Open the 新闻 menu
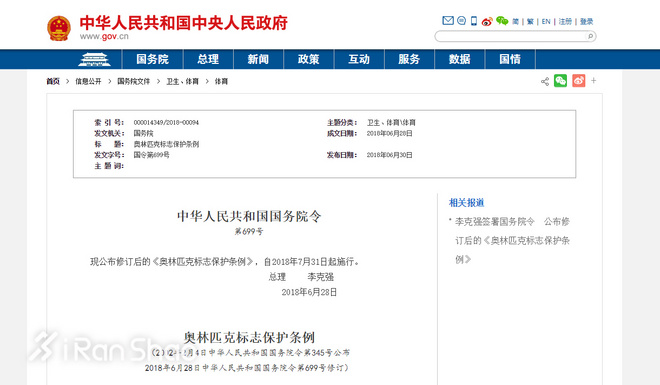Screen dimensions: 660x385 258,59
